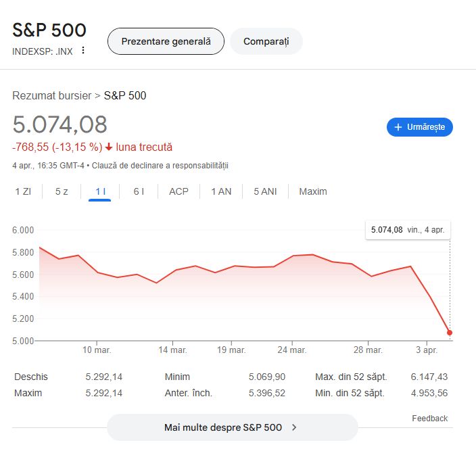Select the ACP time range

[x=178, y=191]
